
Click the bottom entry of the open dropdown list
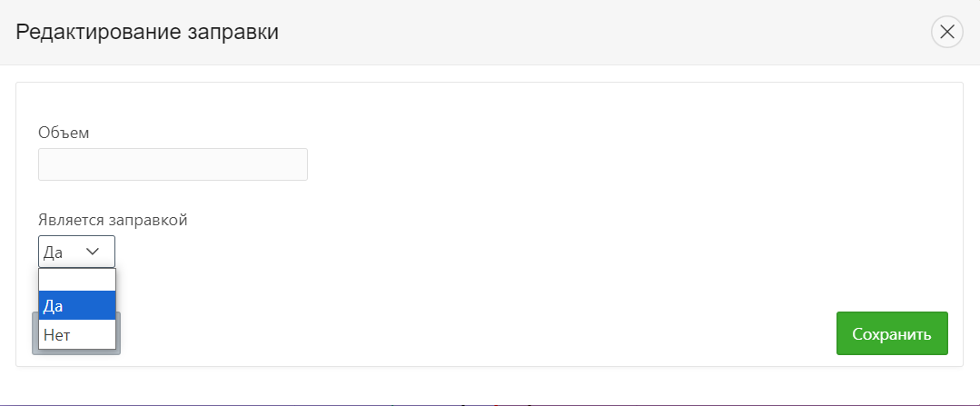pyautogui.click(x=77, y=335)
